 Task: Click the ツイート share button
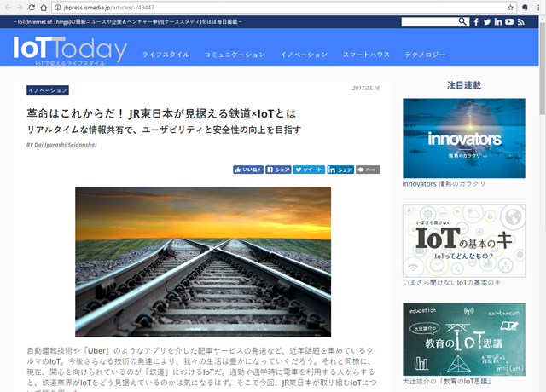tap(308, 170)
